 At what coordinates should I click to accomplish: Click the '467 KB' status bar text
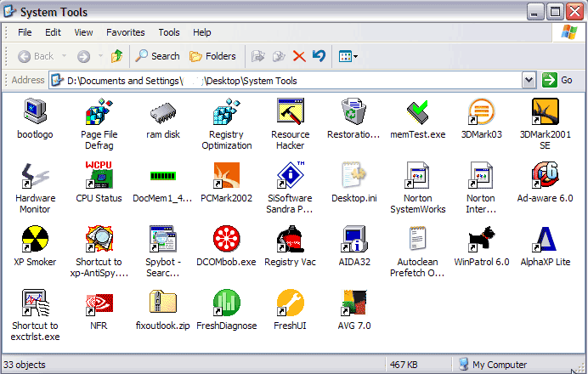[404, 365]
